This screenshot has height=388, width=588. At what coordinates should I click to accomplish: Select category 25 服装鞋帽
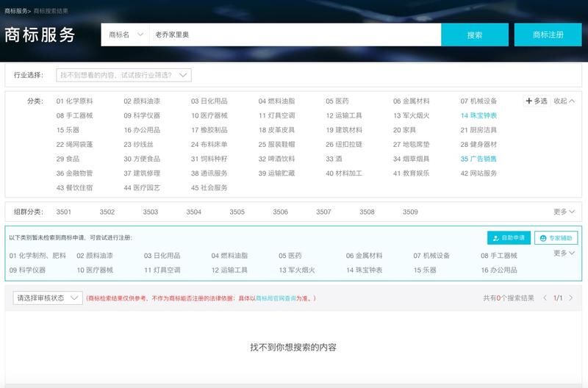pos(276,144)
